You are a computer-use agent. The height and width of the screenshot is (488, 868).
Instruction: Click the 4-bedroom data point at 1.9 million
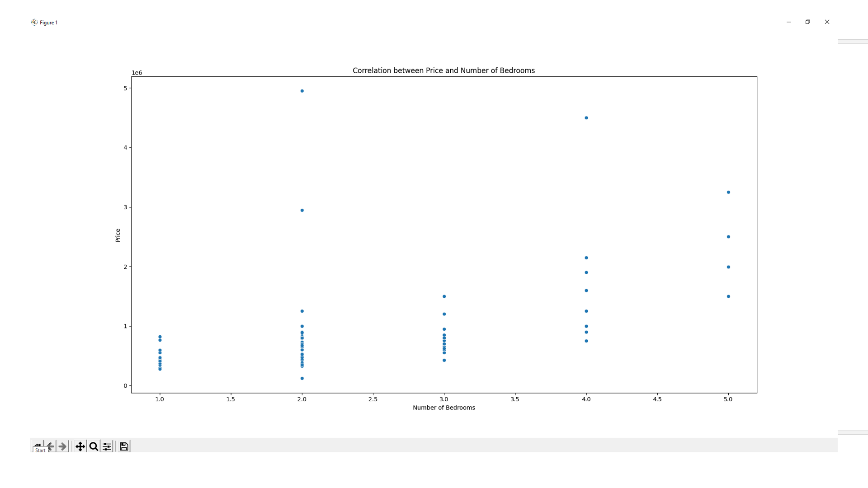pos(586,272)
